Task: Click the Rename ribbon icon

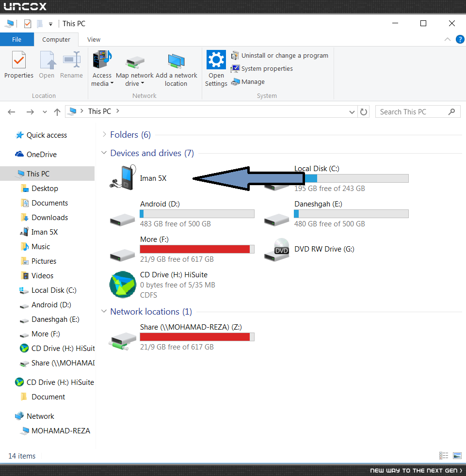Action: tap(72, 60)
